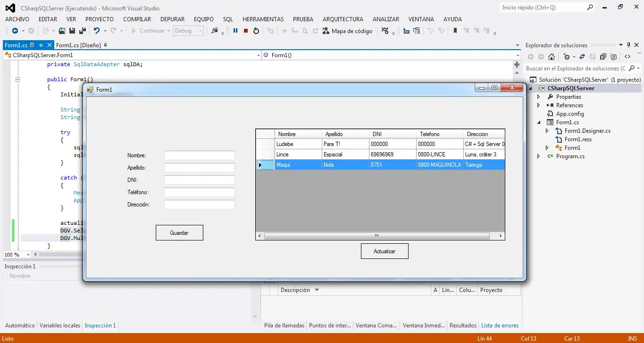
Task: Switch to the Pila de llamadas tab
Action: [x=284, y=326]
